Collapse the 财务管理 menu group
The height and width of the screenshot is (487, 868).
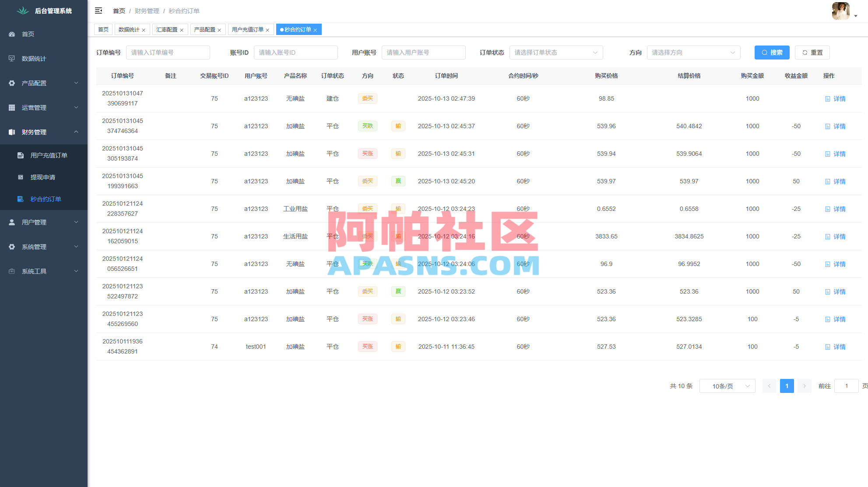43,132
